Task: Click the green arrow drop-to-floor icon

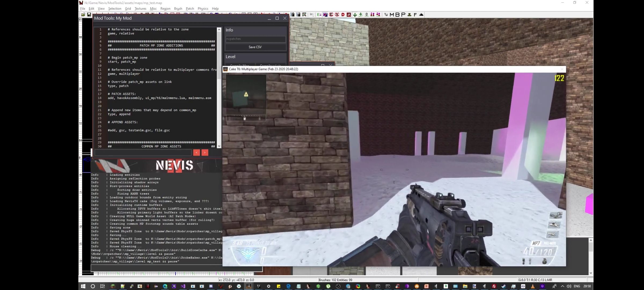Action: point(361,15)
